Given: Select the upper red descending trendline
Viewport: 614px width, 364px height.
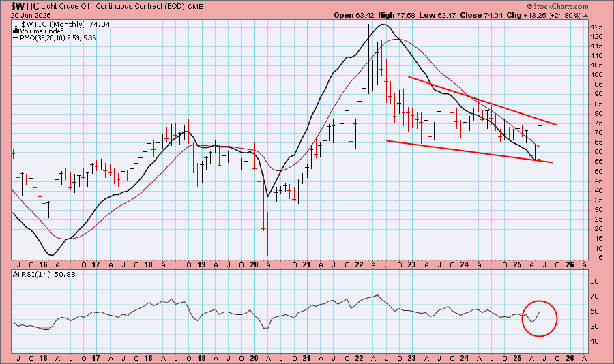Looking at the screenshot, I should click(x=482, y=100).
